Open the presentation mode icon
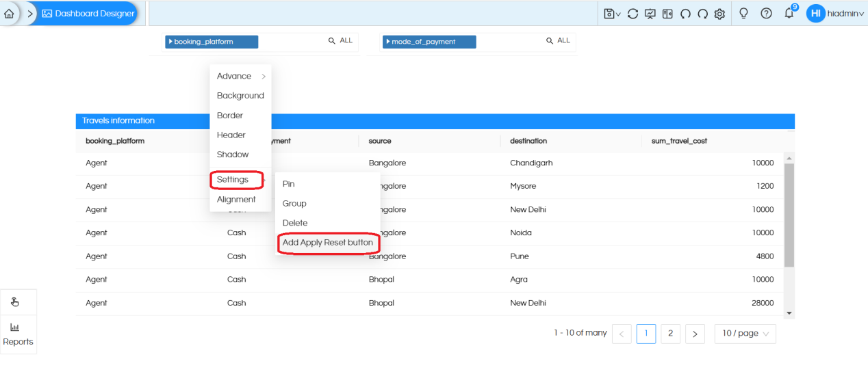The image size is (868, 374). coord(650,14)
